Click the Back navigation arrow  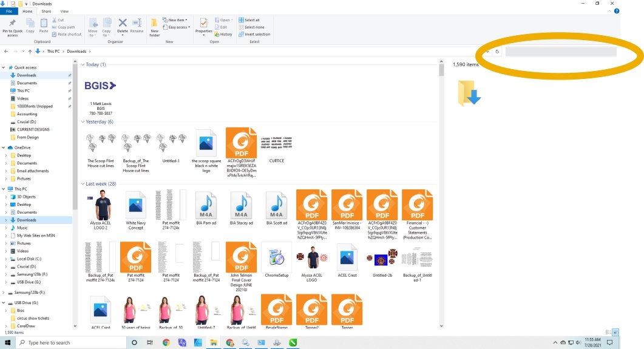[x=6, y=52]
